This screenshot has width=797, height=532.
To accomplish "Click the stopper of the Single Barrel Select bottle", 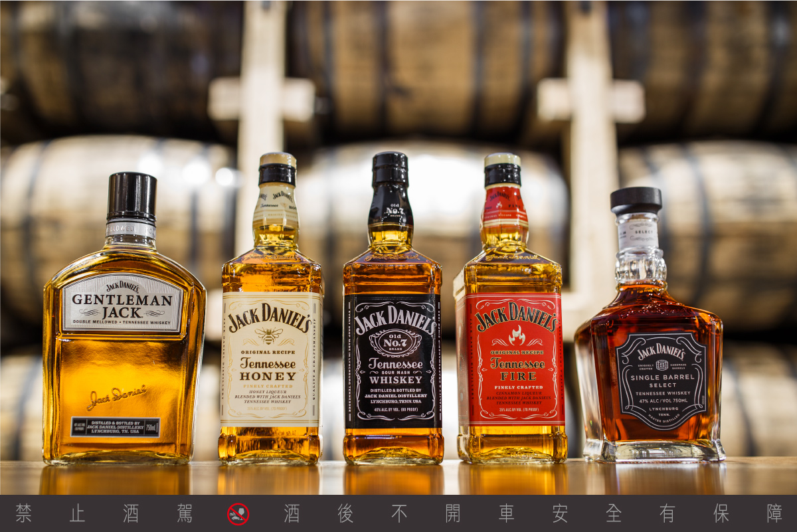I will (x=636, y=200).
